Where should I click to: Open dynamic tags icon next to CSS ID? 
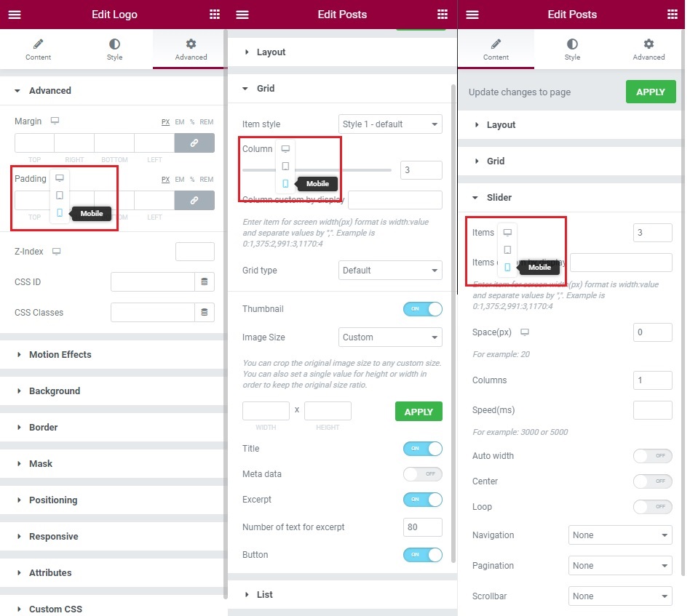click(205, 282)
